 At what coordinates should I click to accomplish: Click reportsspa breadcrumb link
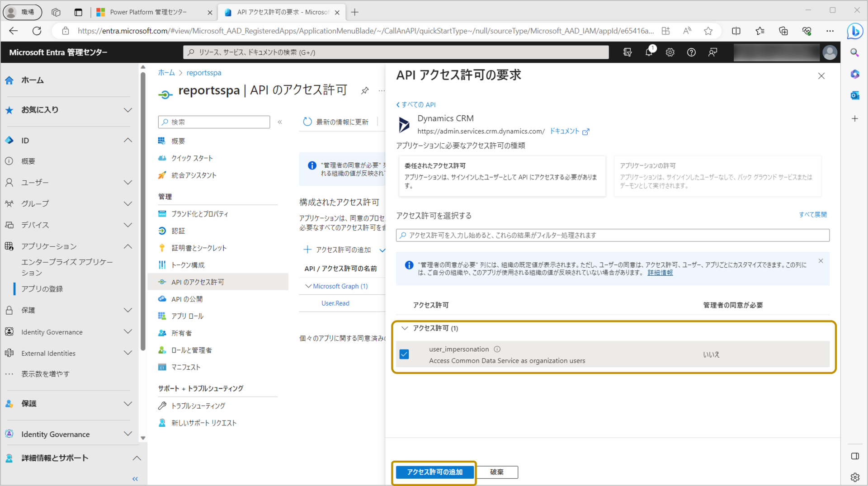coord(204,72)
